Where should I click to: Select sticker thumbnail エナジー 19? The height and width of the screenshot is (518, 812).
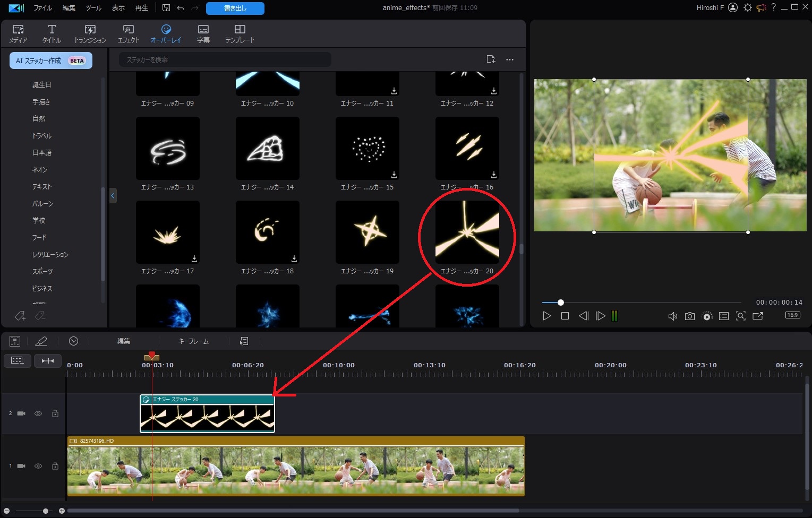tap(367, 232)
